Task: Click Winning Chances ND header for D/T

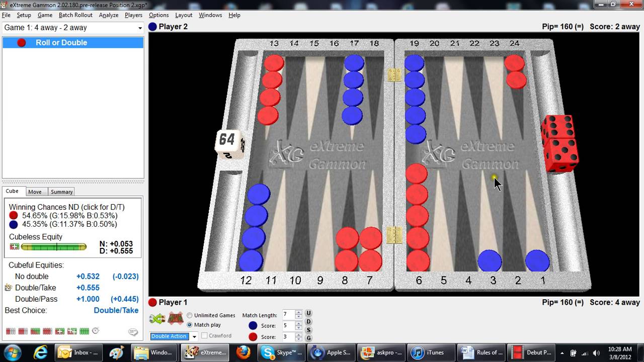Action: pyautogui.click(x=67, y=207)
